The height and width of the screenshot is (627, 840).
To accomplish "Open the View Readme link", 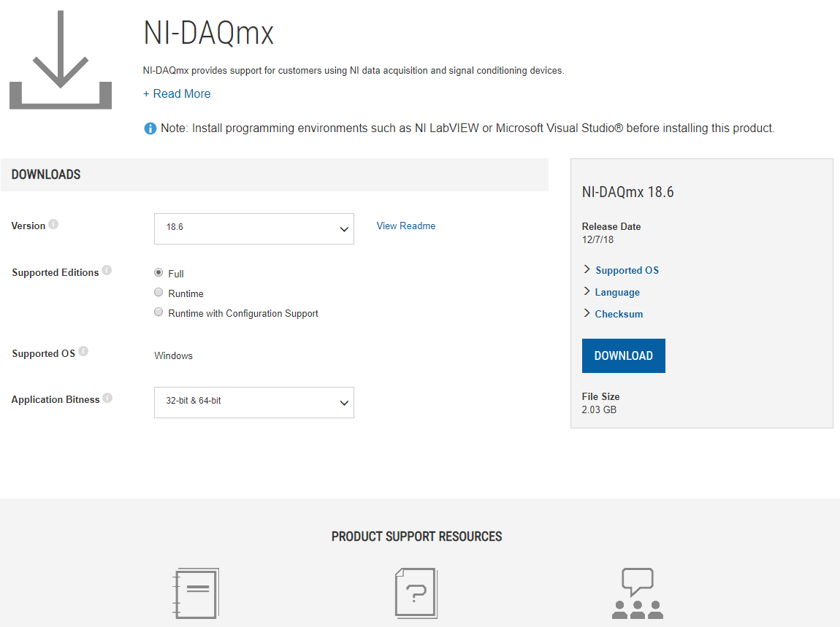I will tap(405, 226).
